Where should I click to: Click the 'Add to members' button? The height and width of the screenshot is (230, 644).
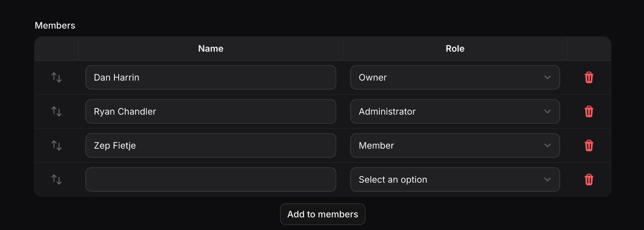323,214
